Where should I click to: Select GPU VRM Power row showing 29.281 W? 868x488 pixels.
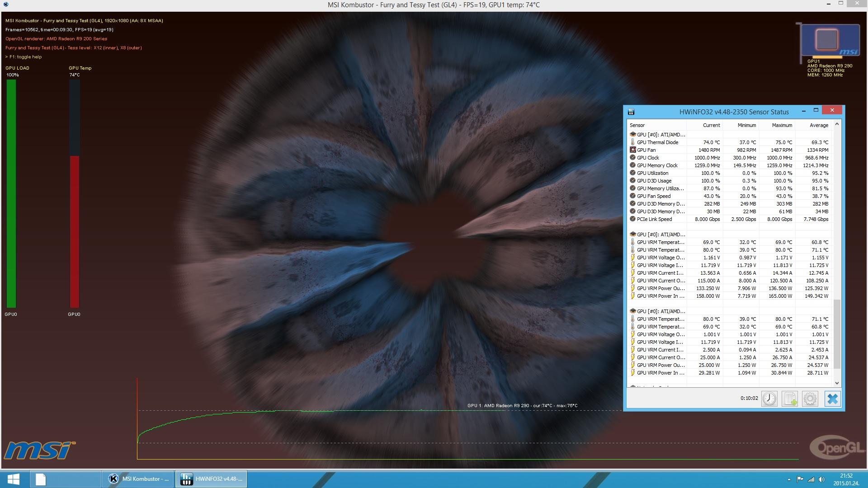point(730,372)
